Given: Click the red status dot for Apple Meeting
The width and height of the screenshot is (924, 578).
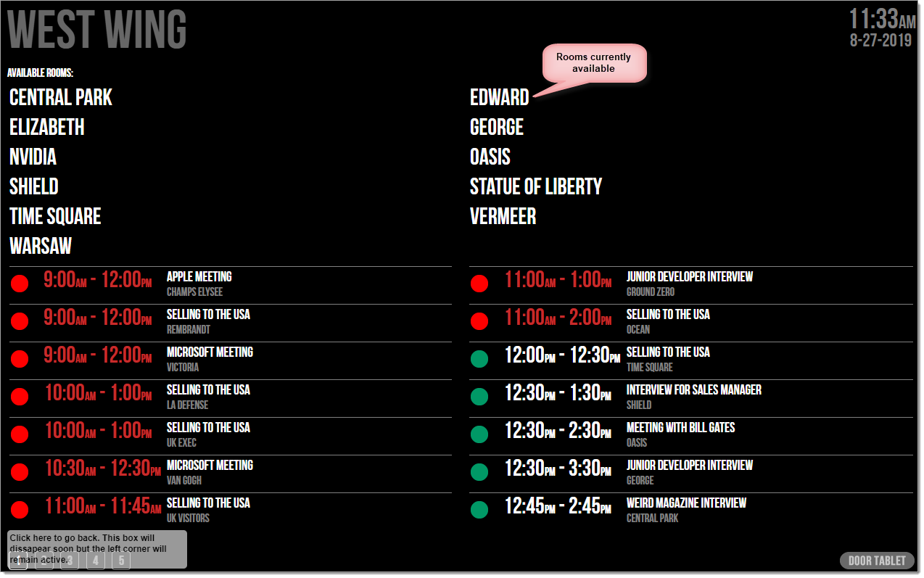Looking at the screenshot, I should click(x=20, y=284).
